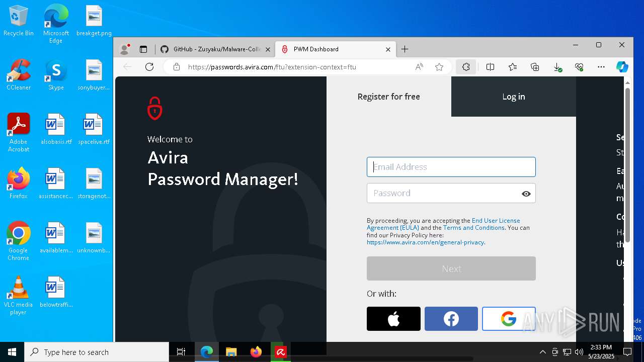Open Microsoft Edge desktop shortcut
Viewport: 644px width, 362px height.
pos(56,24)
